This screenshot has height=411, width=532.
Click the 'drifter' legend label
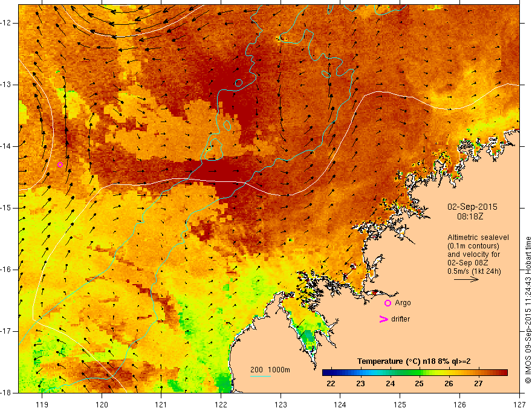pos(400,319)
